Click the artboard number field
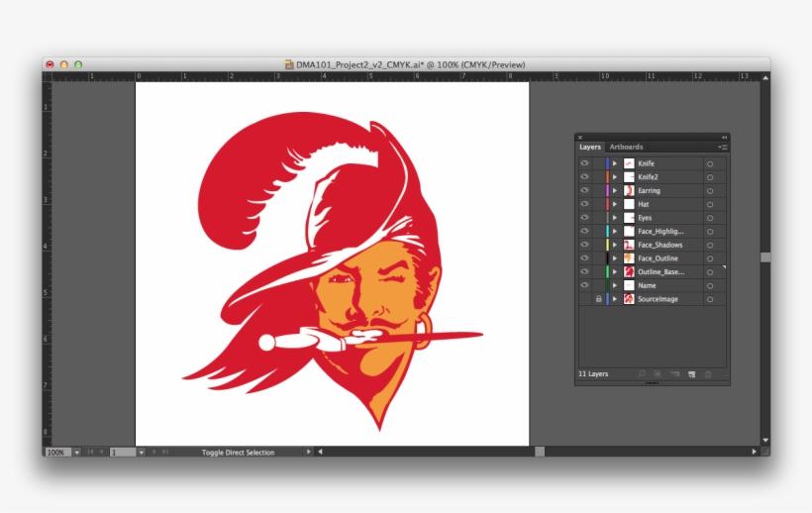 [123, 453]
